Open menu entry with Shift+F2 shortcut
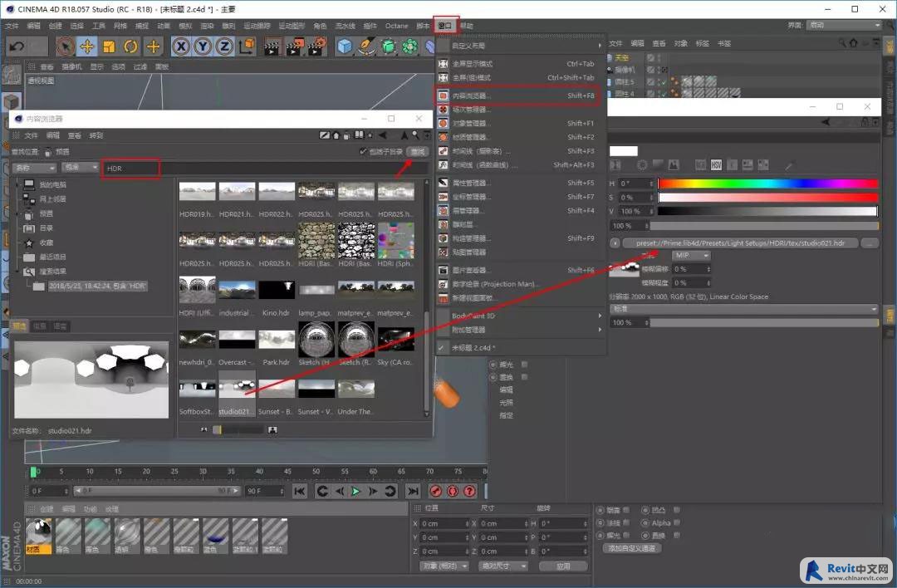The height and width of the screenshot is (588, 897). (x=519, y=137)
